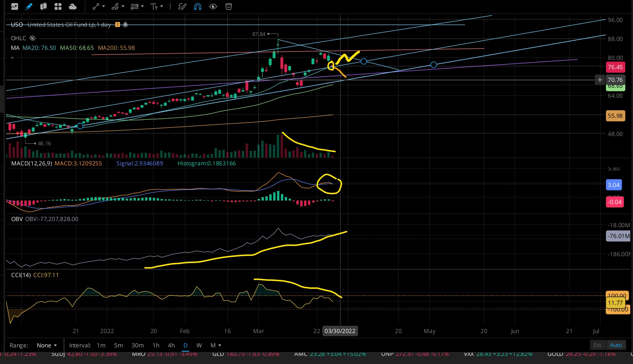Click the red 76.45 current price tag

click(615, 67)
